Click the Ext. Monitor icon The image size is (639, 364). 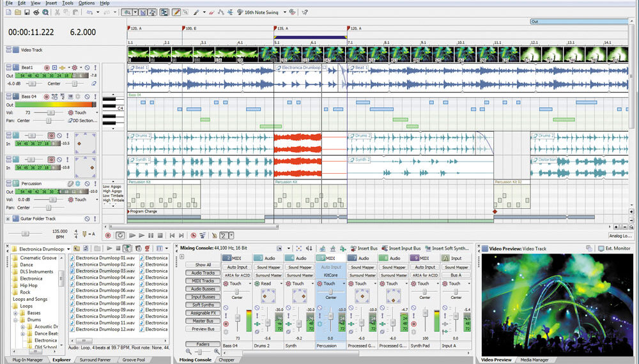pyautogui.click(x=601, y=248)
